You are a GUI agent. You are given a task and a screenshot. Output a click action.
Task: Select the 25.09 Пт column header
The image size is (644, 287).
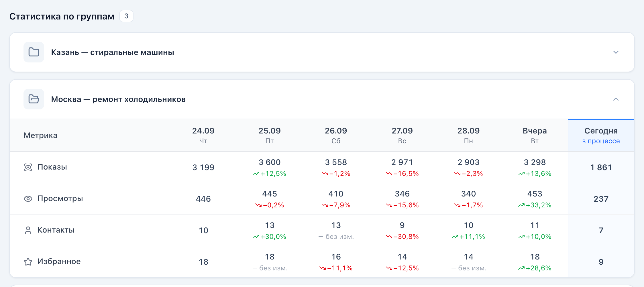click(x=270, y=135)
